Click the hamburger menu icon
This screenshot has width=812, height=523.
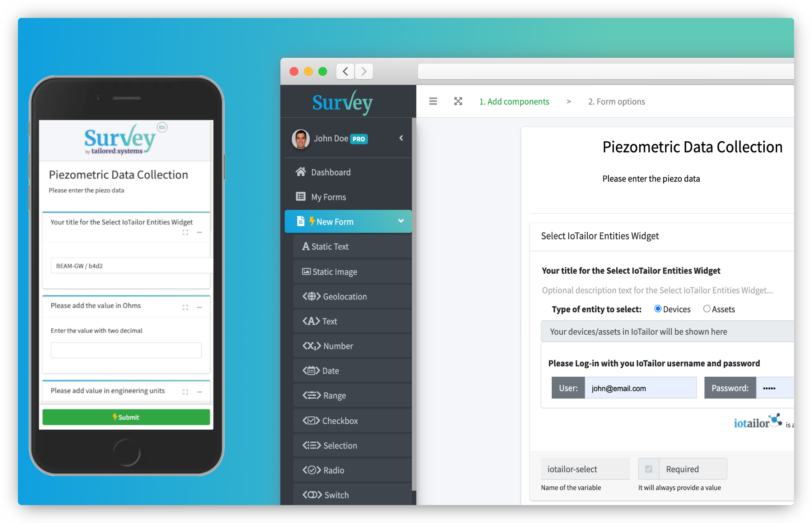pos(433,102)
